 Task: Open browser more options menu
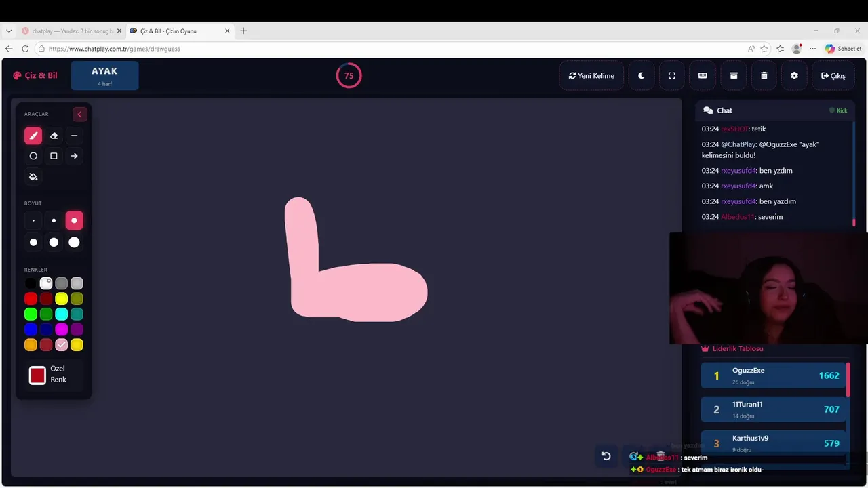pos(812,49)
